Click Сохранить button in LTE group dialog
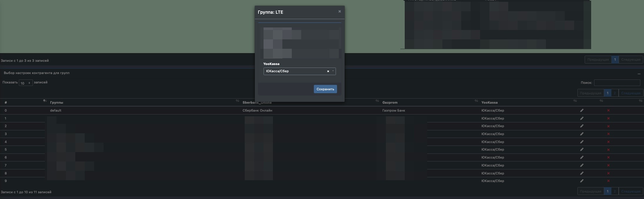 point(325,89)
